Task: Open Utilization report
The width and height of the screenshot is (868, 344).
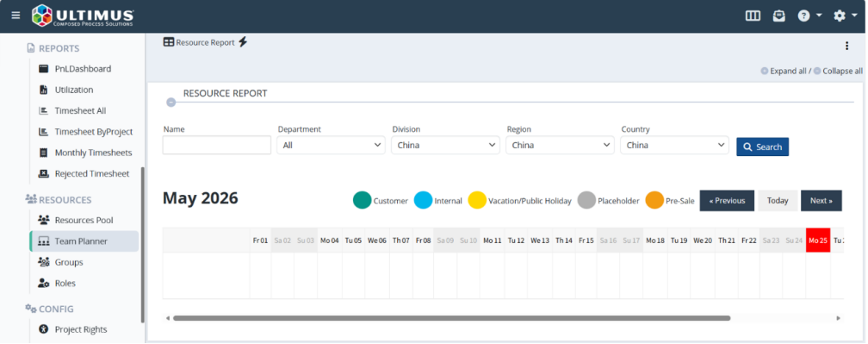Action: pyautogui.click(x=74, y=90)
